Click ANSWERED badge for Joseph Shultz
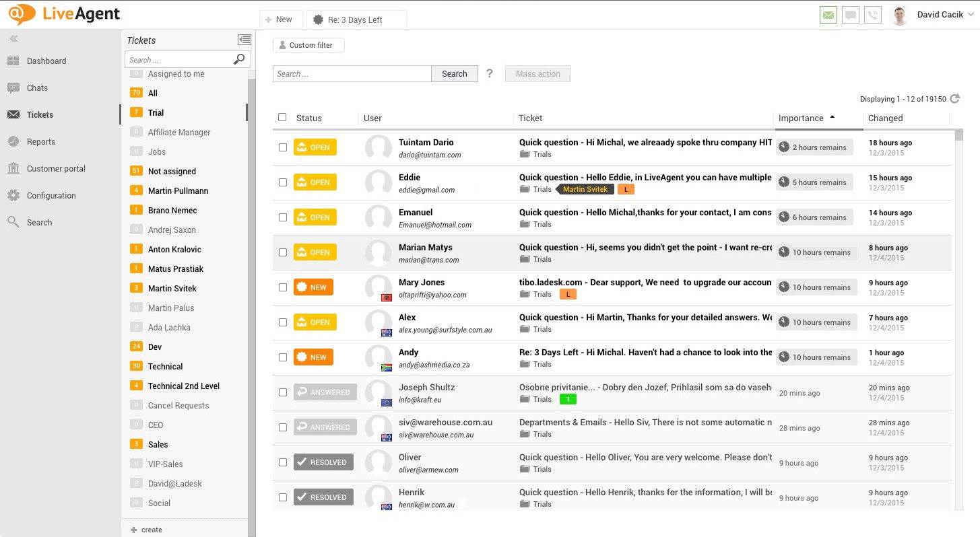The image size is (980, 537). [325, 392]
